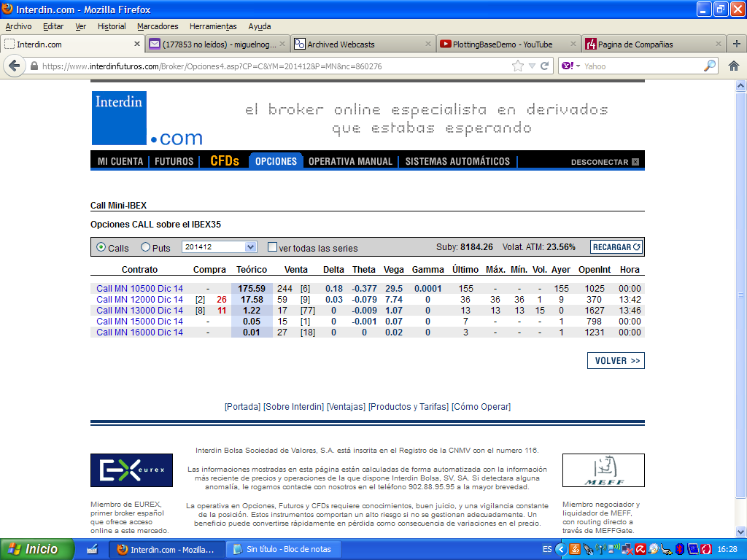Open the CFDs section

click(225, 161)
